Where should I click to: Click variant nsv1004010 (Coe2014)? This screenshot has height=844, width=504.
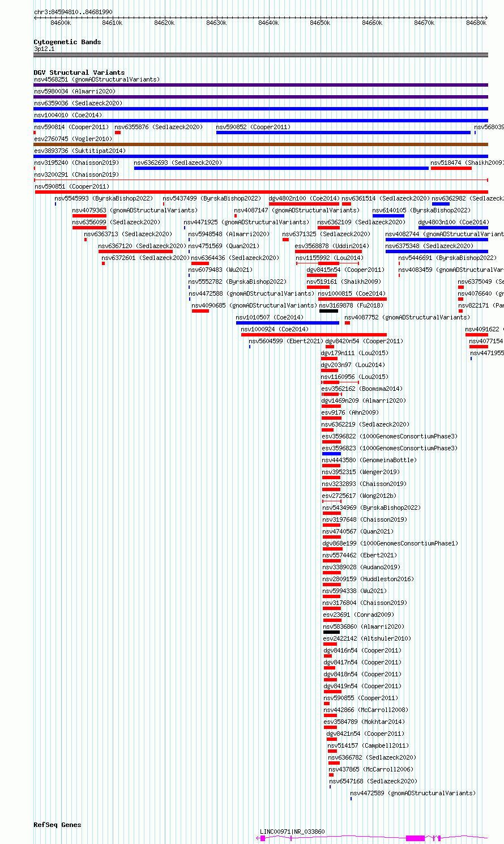tap(68, 115)
